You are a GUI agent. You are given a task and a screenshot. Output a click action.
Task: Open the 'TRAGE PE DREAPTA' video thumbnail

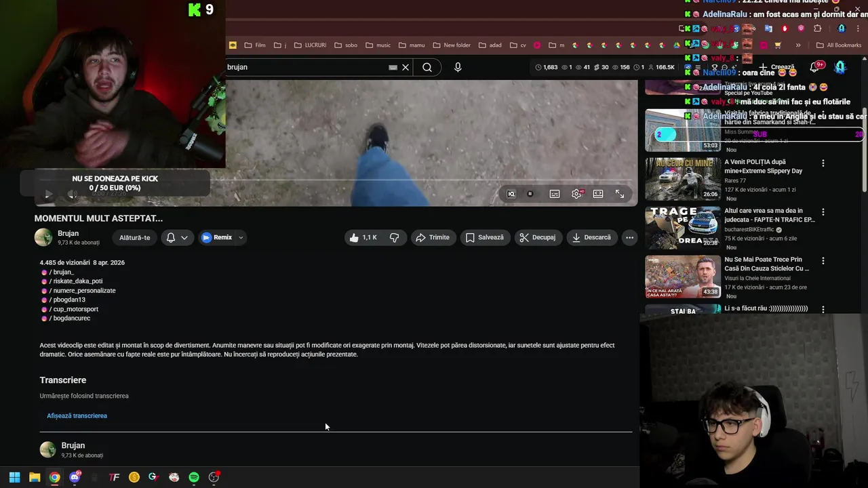point(683,228)
